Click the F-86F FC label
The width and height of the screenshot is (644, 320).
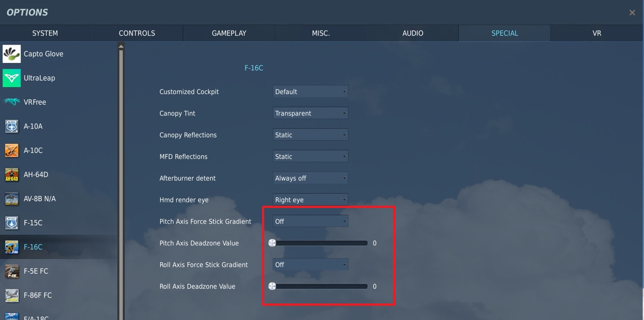coord(38,295)
